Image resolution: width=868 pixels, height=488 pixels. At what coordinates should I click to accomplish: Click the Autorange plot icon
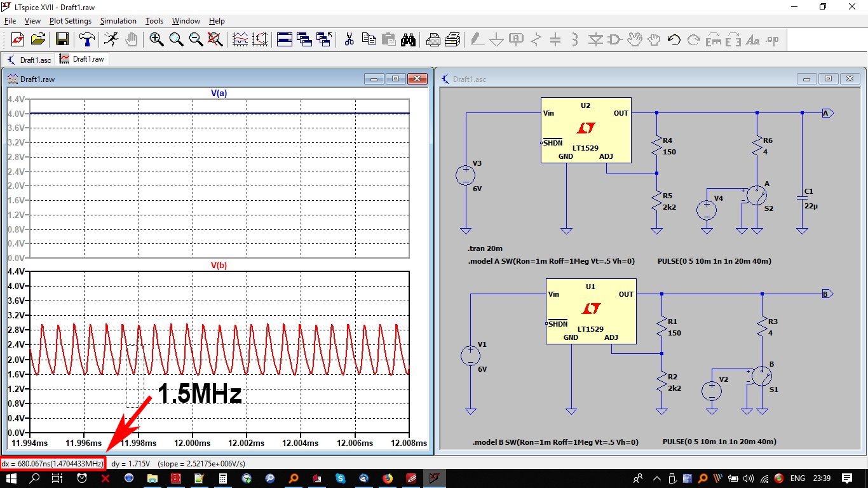pyautogui.click(x=240, y=40)
